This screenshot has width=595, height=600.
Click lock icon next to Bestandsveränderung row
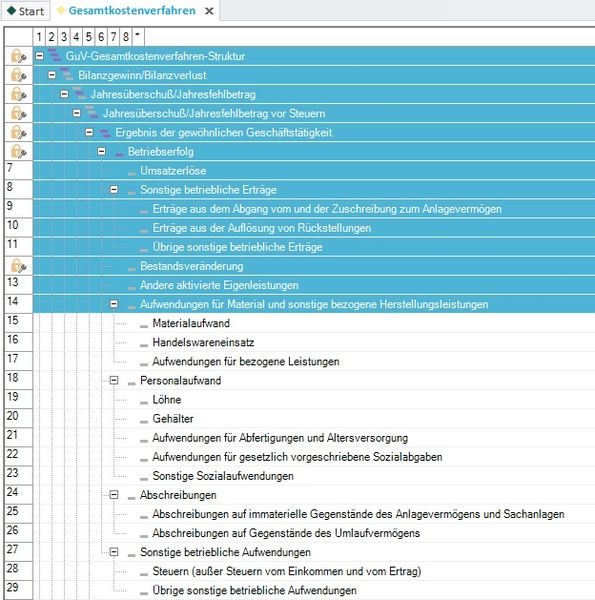[18, 266]
